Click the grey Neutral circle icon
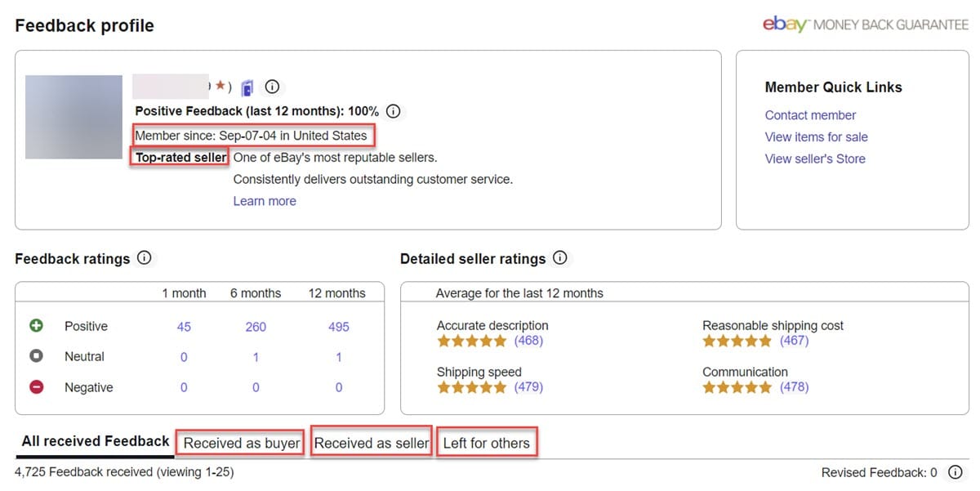Image resolution: width=980 pixels, height=491 pixels. (x=36, y=357)
